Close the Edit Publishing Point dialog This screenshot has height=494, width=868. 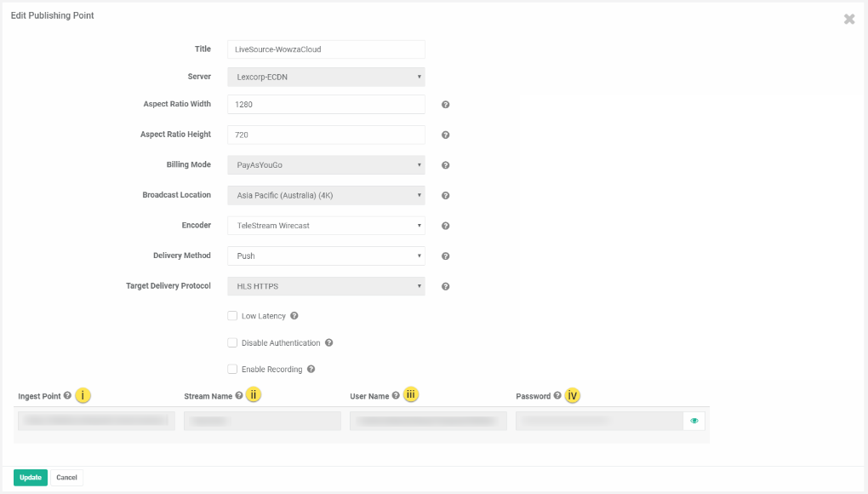point(848,19)
